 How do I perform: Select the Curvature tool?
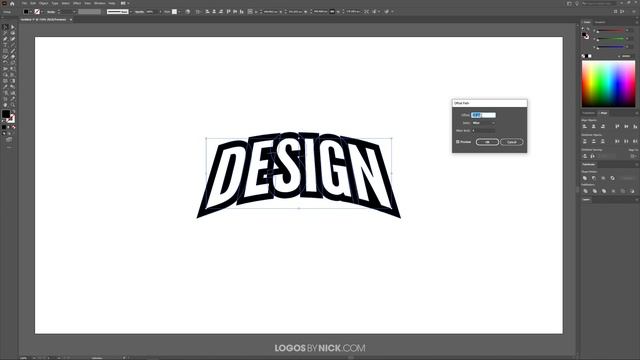point(13,39)
